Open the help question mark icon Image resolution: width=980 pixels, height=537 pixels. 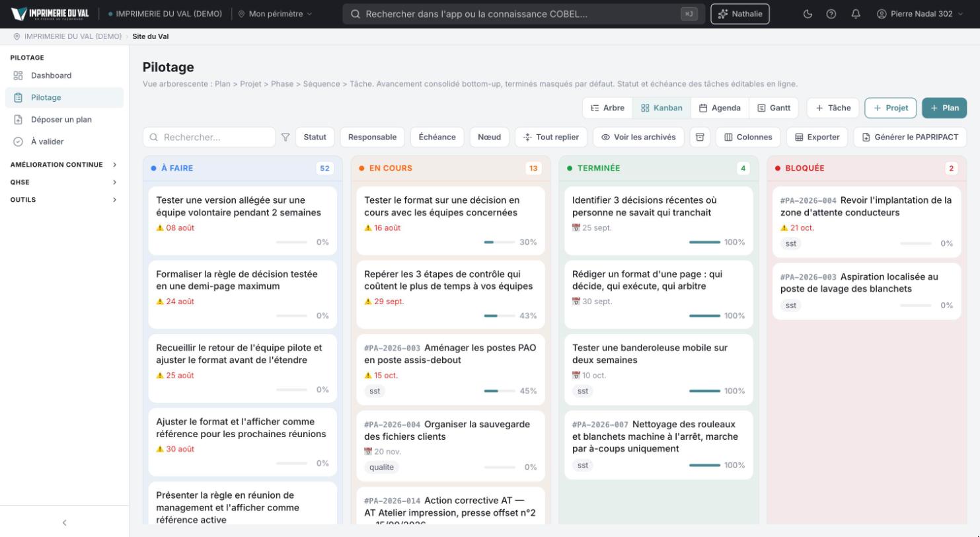[831, 14]
